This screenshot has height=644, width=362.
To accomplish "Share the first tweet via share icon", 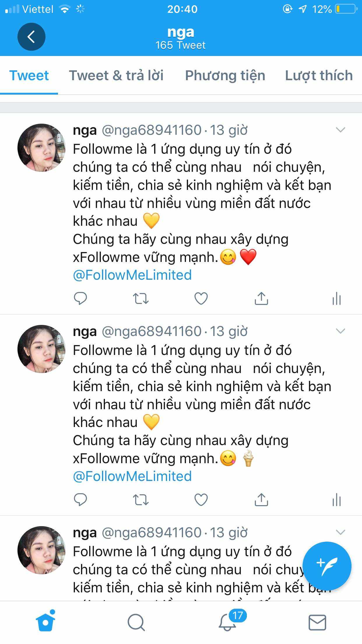I will click(261, 298).
